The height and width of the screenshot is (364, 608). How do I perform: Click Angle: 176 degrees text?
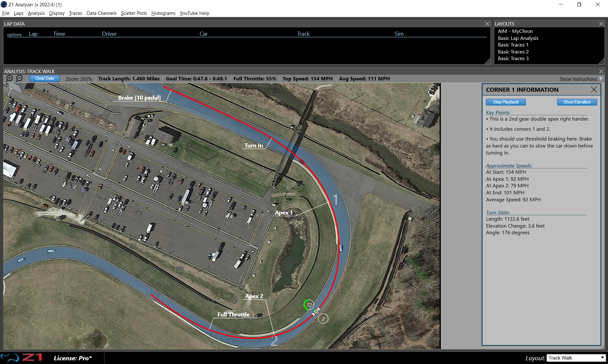click(x=508, y=233)
